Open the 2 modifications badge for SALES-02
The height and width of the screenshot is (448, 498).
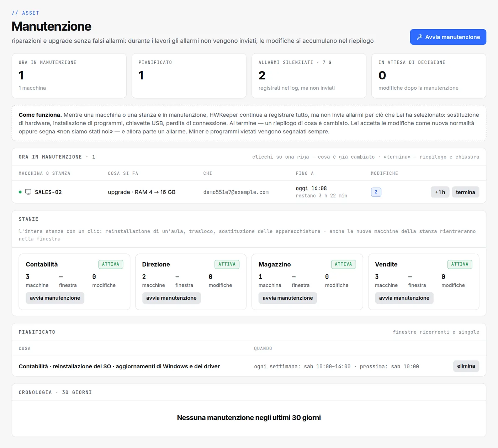point(376,192)
